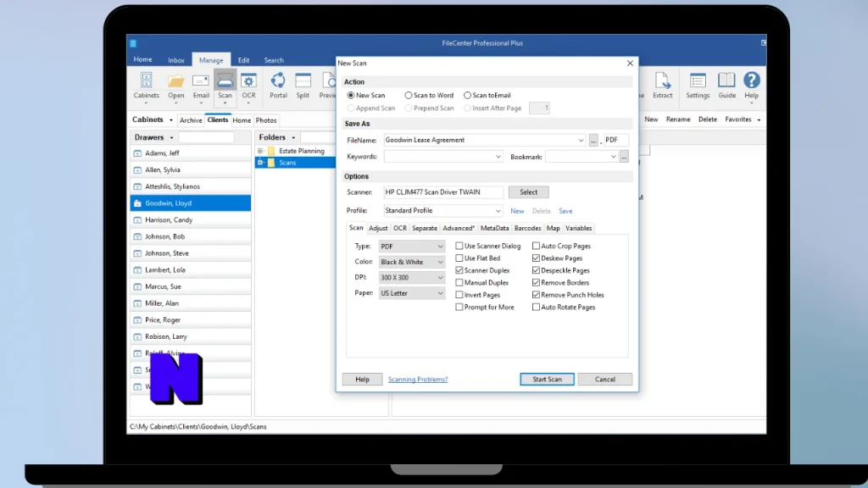Open the Type PDF dropdown
Screen dimensions: 868x488
pyautogui.click(x=412, y=247)
